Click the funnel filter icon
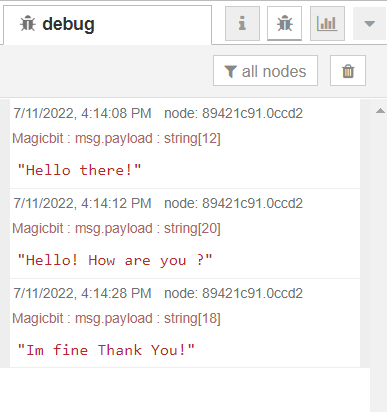This screenshot has width=387, height=412. [x=230, y=71]
